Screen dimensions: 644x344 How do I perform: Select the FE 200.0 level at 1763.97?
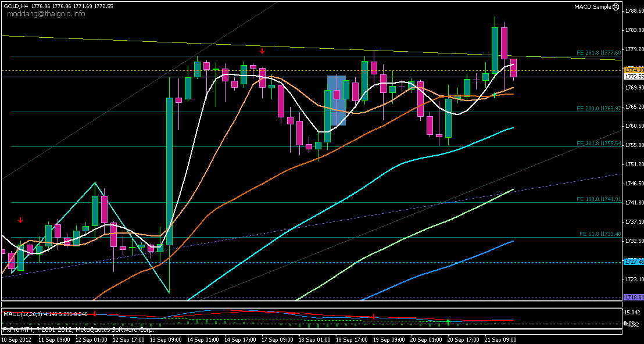599,109
